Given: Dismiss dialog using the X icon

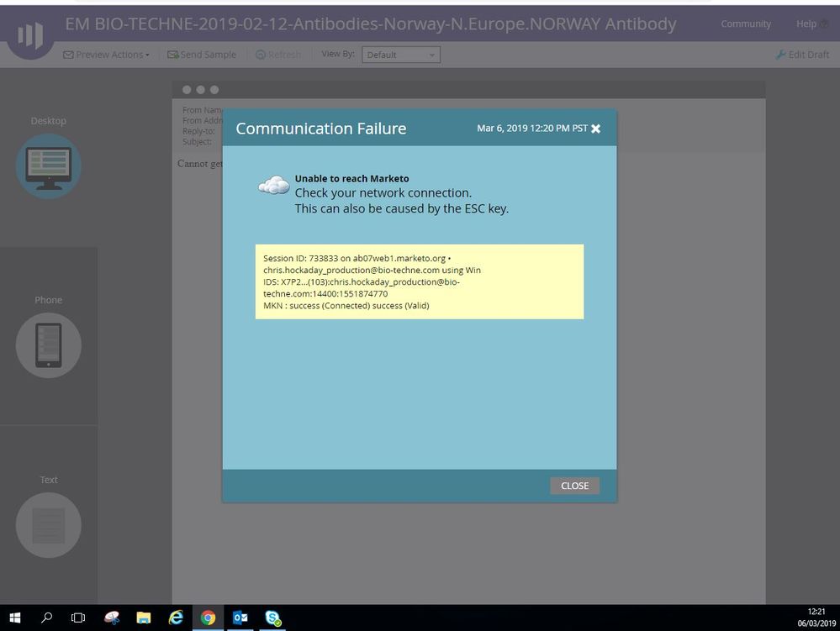Looking at the screenshot, I should pyautogui.click(x=595, y=129).
